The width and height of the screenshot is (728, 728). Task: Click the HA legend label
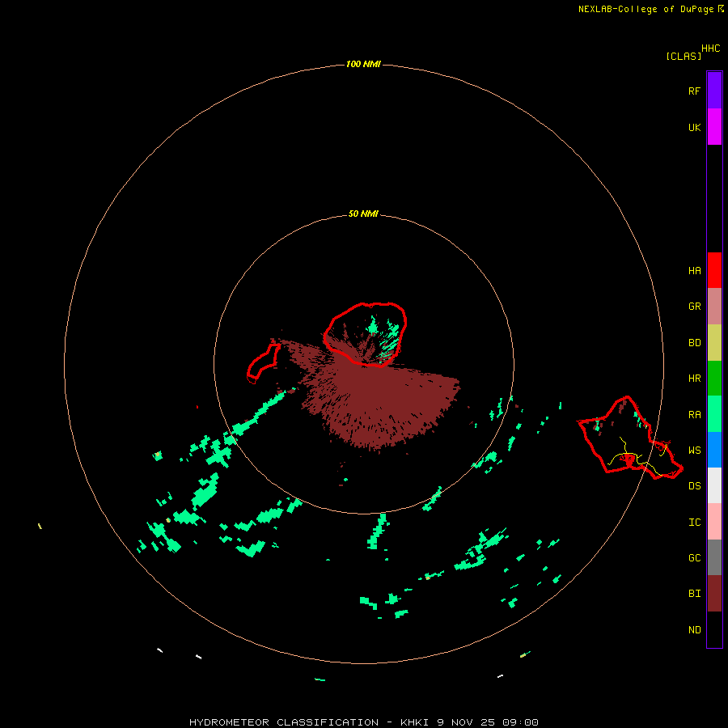[x=694, y=271]
